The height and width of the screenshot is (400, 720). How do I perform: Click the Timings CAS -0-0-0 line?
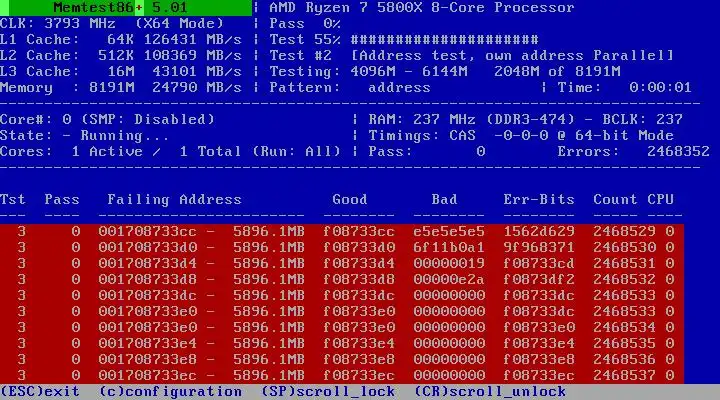click(x=521, y=135)
